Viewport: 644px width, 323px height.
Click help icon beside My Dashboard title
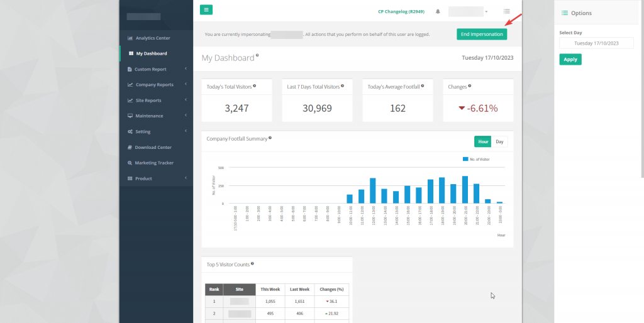(x=257, y=56)
